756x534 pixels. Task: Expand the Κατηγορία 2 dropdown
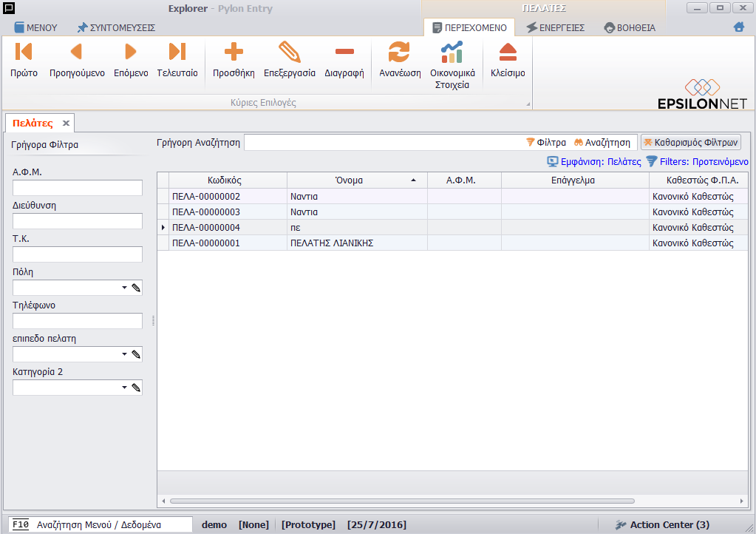point(124,388)
